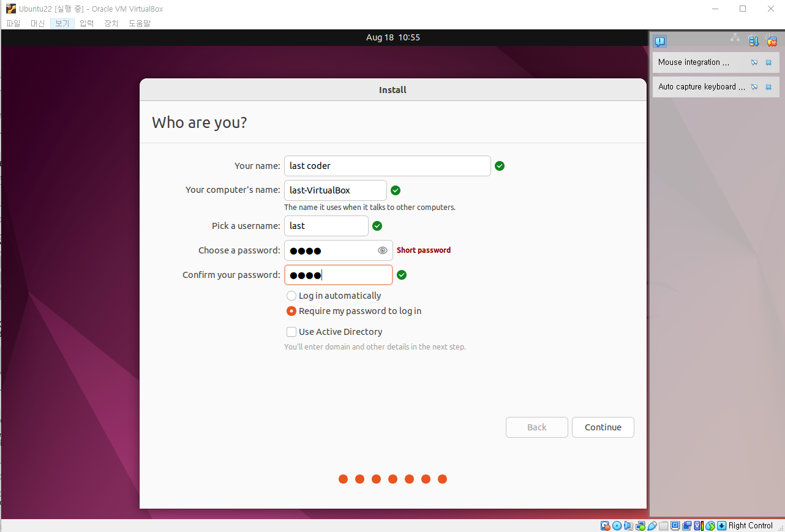Click the CPU virtualization 'V' status icon
Image resolution: width=785 pixels, height=532 pixels.
pyautogui.click(x=699, y=525)
